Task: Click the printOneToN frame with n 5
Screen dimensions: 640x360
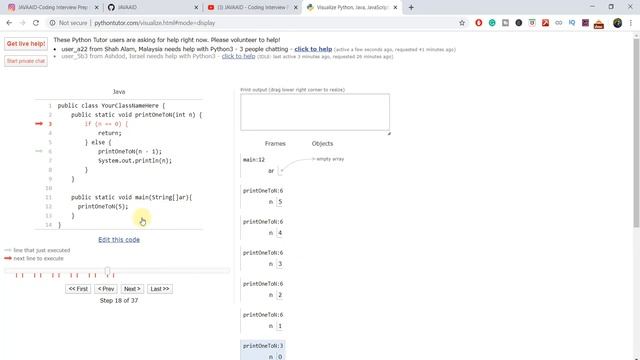Action: click(x=263, y=196)
